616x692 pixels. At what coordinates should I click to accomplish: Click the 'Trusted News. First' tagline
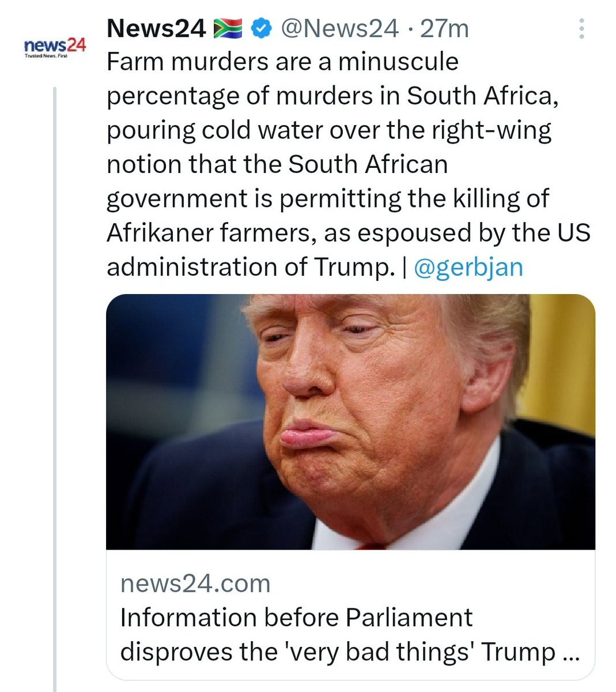[x=46, y=56]
